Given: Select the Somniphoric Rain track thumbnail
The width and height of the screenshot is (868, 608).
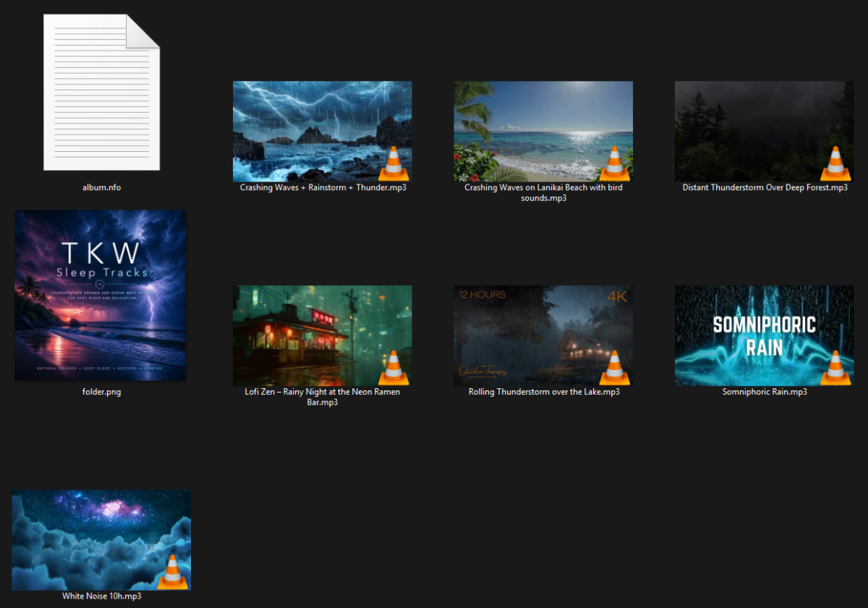Looking at the screenshot, I should pyautogui.click(x=764, y=335).
